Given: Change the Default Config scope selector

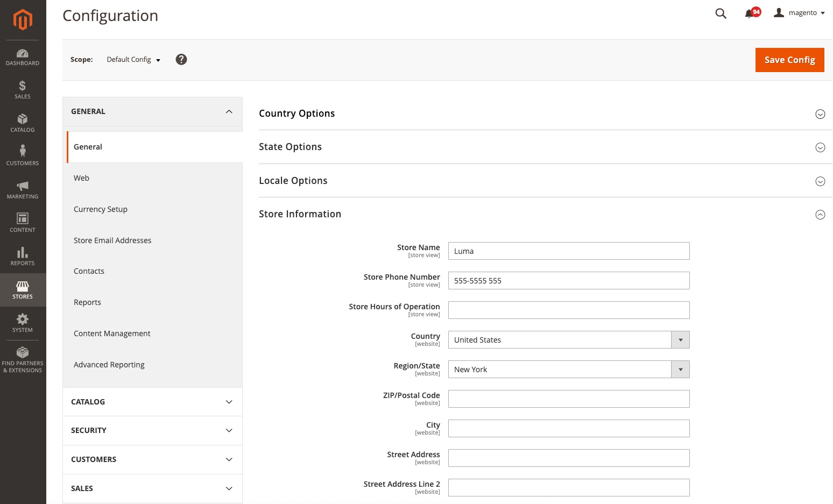Looking at the screenshot, I should tap(133, 60).
